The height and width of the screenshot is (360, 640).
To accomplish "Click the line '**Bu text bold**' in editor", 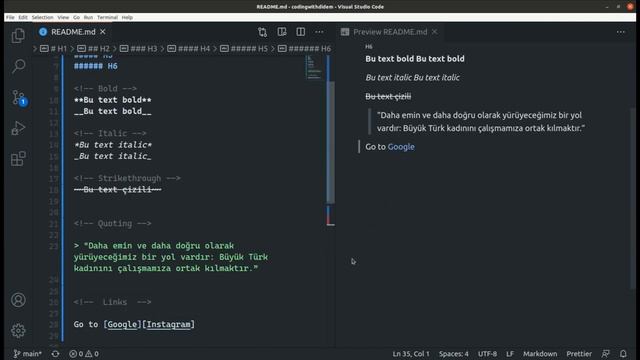I will pyautogui.click(x=113, y=100).
